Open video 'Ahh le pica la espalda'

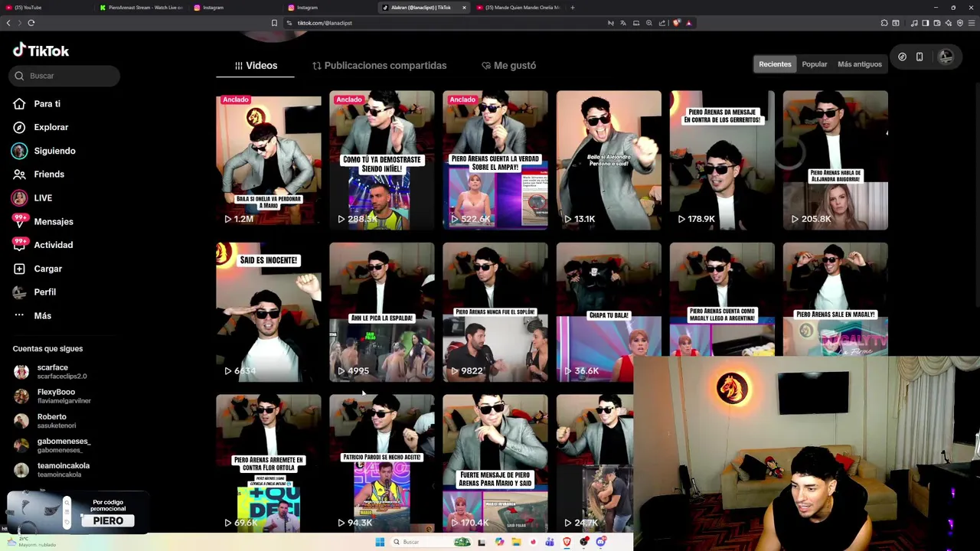[381, 312]
